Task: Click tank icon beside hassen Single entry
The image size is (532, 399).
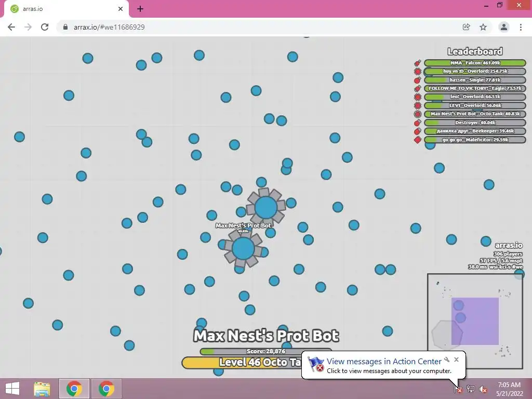Action: click(418, 80)
